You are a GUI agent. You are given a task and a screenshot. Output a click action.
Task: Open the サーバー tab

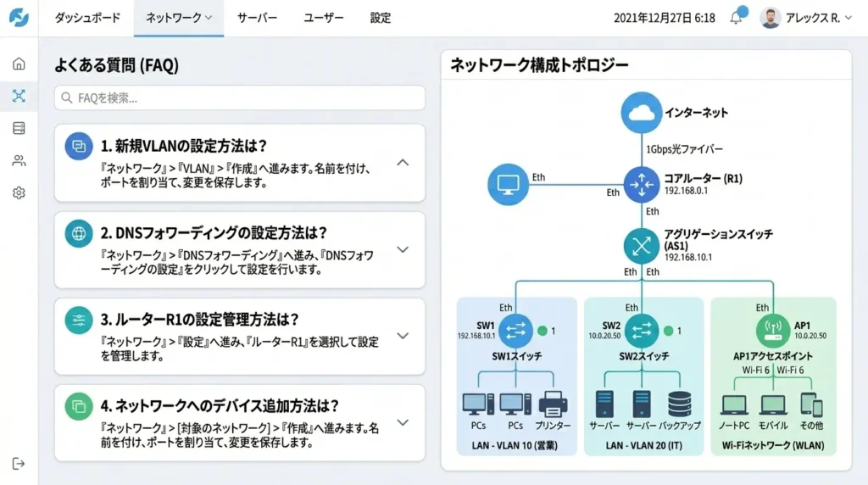click(258, 18)
